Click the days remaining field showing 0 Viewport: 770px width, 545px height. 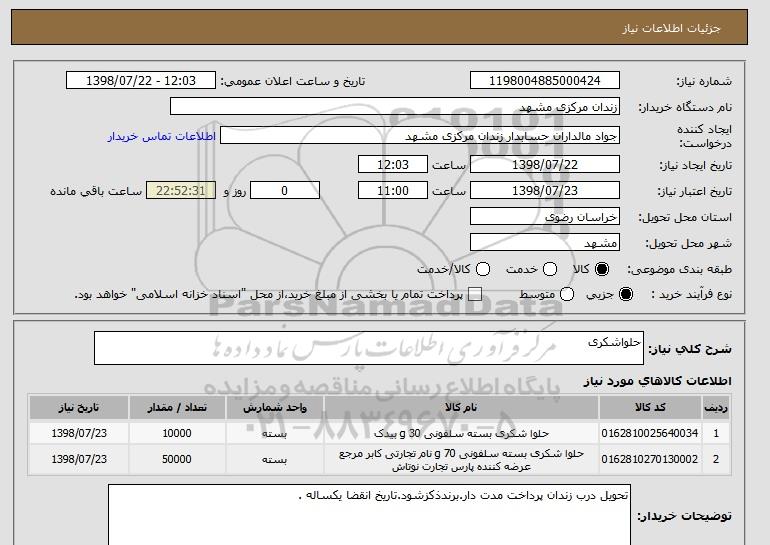tap(285, 191)
